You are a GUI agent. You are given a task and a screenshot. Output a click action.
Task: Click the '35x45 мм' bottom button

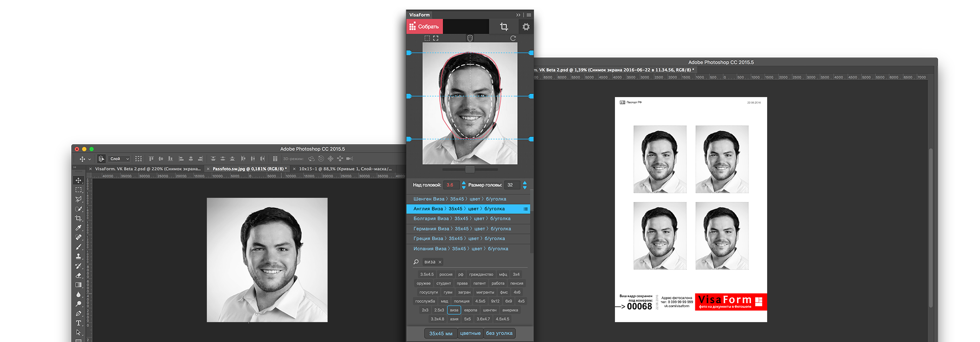(x=440, y=333)
